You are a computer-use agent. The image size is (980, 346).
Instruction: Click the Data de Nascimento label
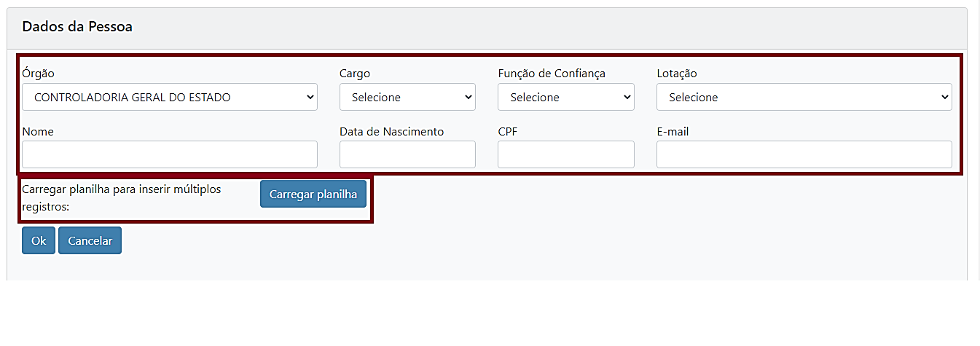391,132
